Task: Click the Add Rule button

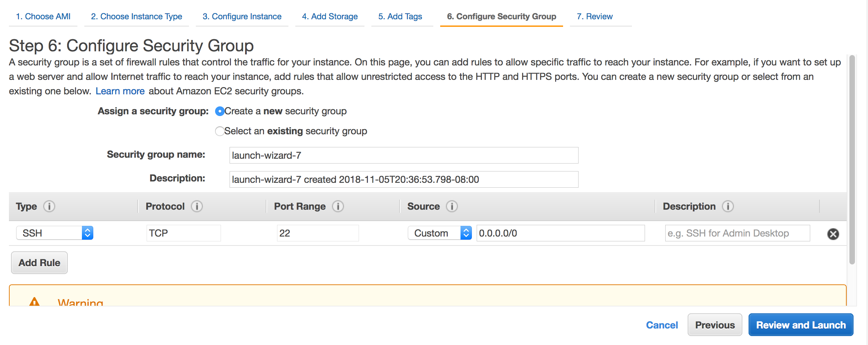Action: point(39,263)
